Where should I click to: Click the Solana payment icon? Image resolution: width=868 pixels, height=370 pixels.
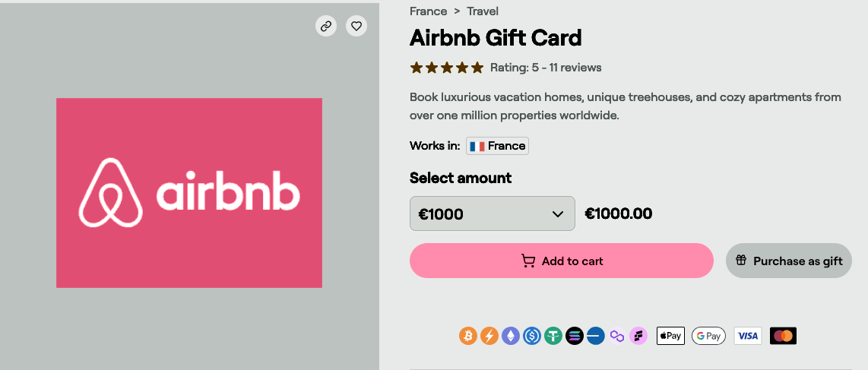pyautogui.click(x=575, y=336)
